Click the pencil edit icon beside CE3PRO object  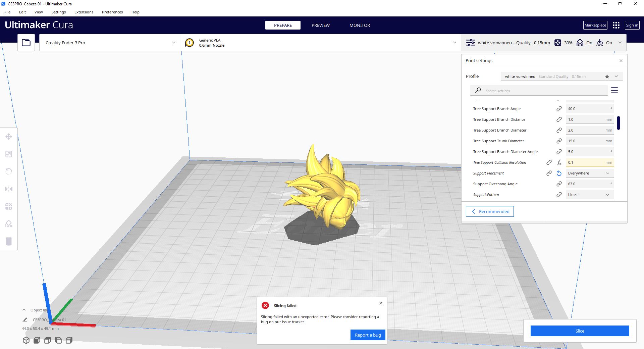[25, 320]
